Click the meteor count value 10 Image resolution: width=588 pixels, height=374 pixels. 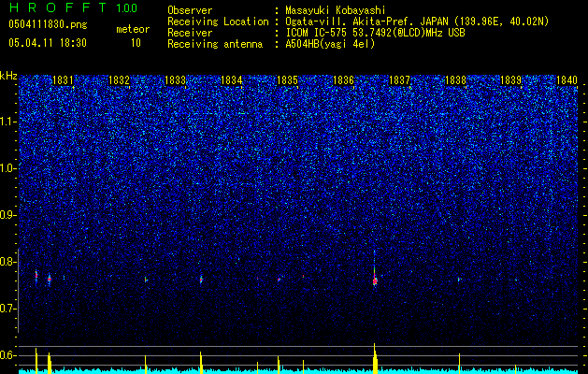(x=136, y=43)
